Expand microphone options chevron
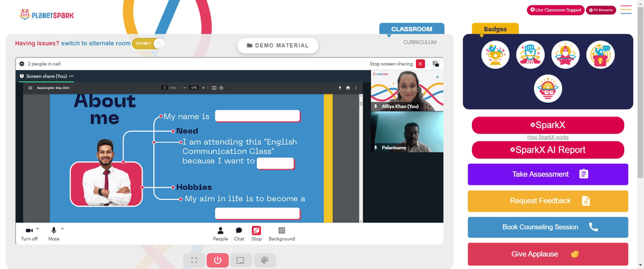 [62, 228]
